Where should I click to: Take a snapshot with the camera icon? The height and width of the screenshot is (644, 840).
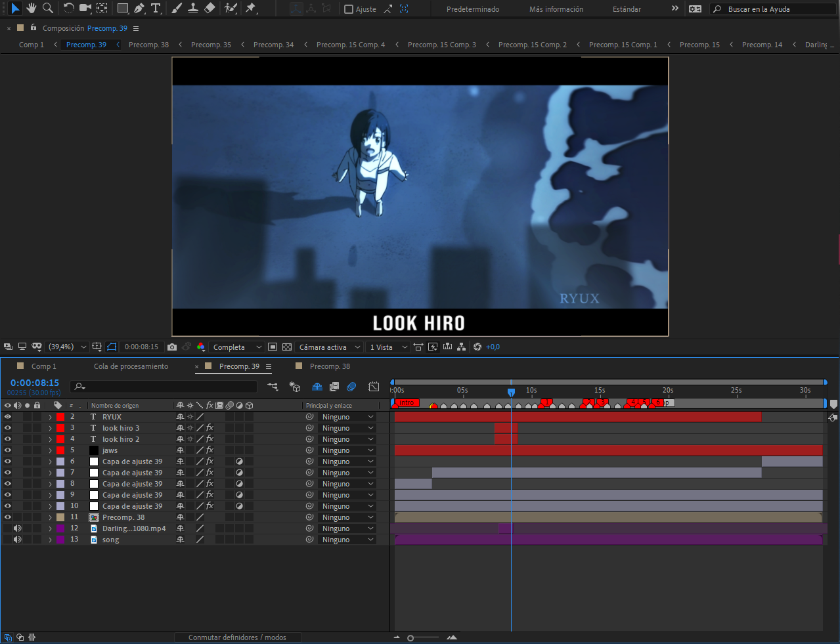point(172,347)
